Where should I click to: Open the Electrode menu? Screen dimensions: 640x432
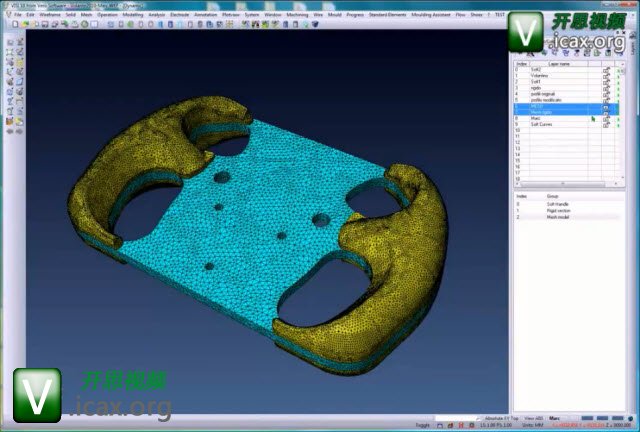(x=180, y=15)
